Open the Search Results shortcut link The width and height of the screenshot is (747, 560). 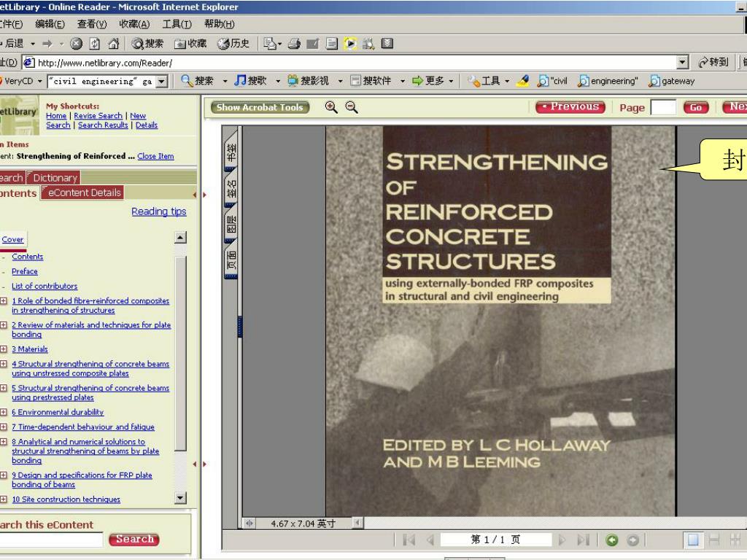[x=103, y=125]
